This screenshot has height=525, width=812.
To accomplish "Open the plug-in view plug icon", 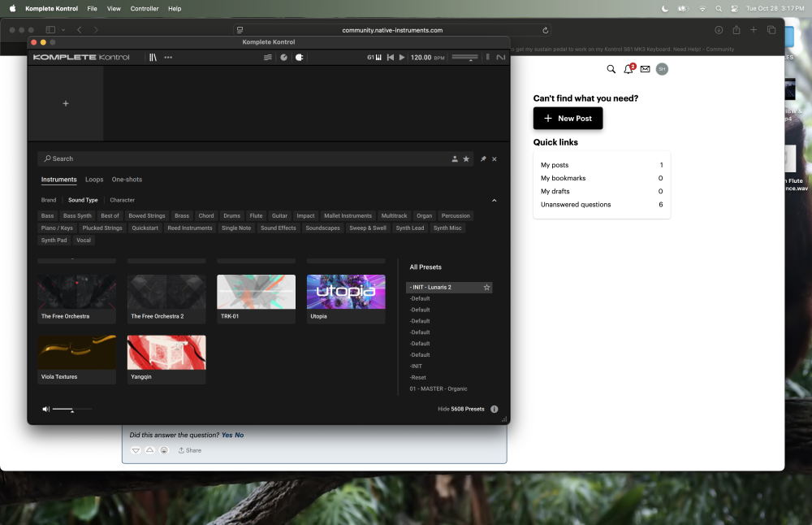I will click(x=300, y=58).
